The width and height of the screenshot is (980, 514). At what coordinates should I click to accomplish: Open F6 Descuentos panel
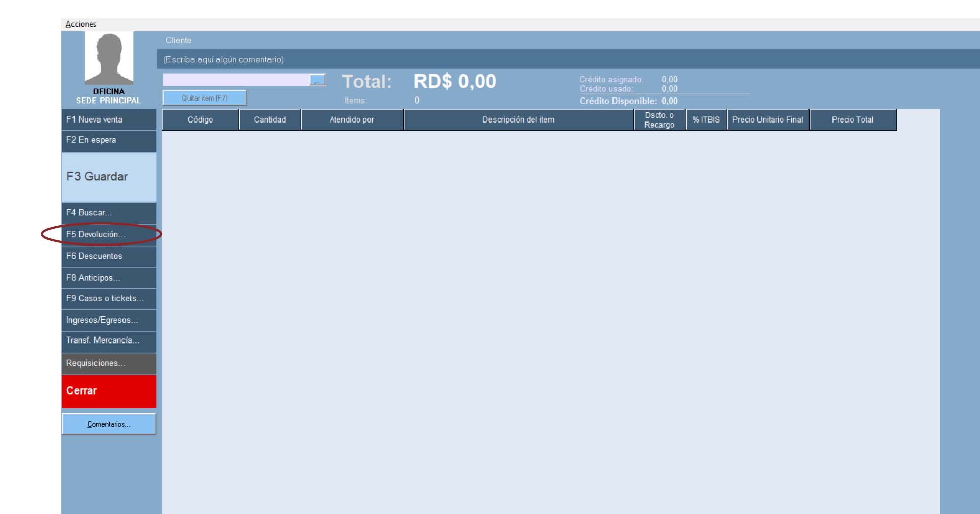[109, 256]
